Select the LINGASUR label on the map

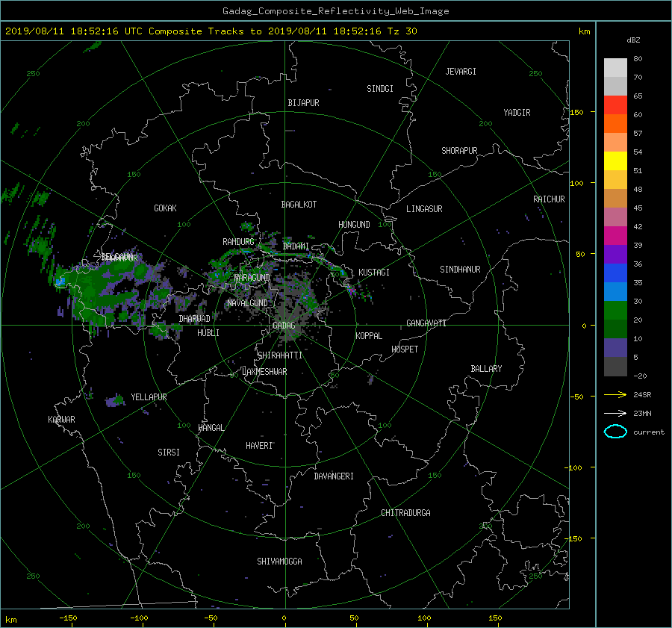click(424, 209)
